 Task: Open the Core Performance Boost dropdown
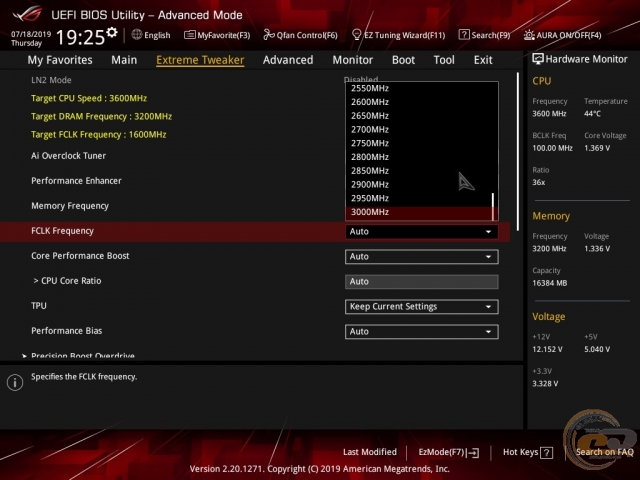(x=422, y=257)
